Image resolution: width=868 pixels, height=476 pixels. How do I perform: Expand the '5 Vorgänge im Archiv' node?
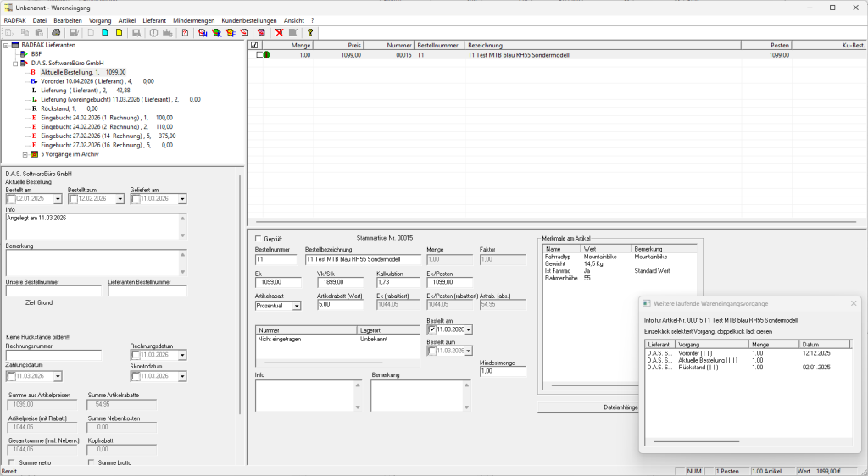pos(25,154)
